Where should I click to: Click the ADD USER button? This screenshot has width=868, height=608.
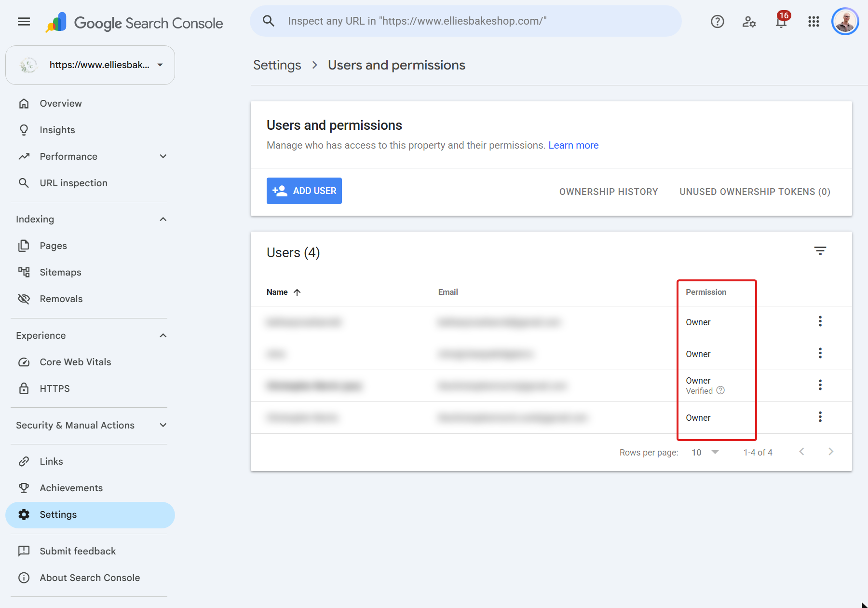pos(304,191)
